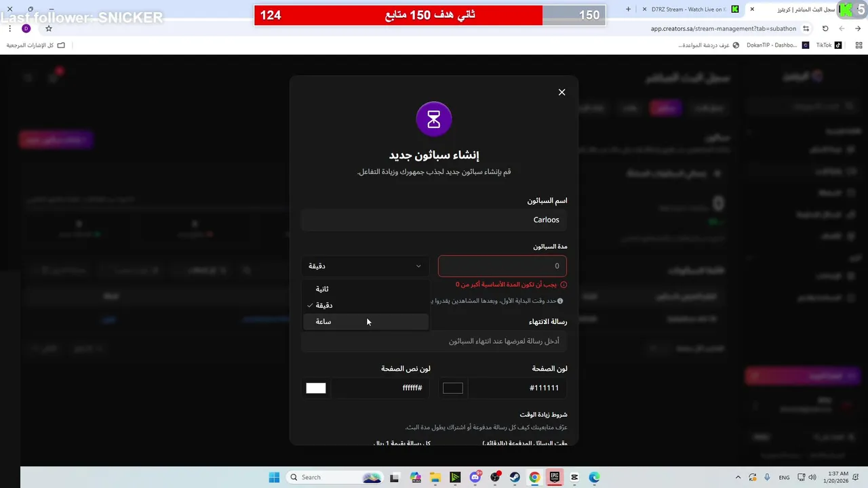Open the green arrow app in taskbar
This screenshot has width=868, height=488.
[x=455, y=477]
